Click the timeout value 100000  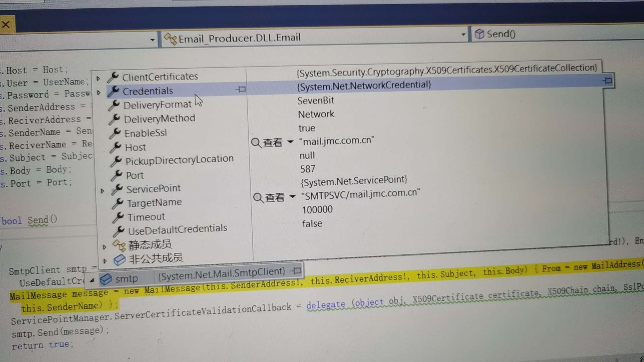tap(317, 210)
